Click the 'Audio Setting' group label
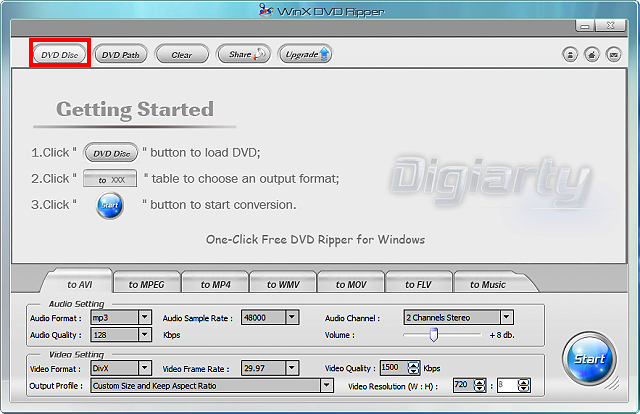The height and width of the screenshot is (414, 640). pos(76,304)
